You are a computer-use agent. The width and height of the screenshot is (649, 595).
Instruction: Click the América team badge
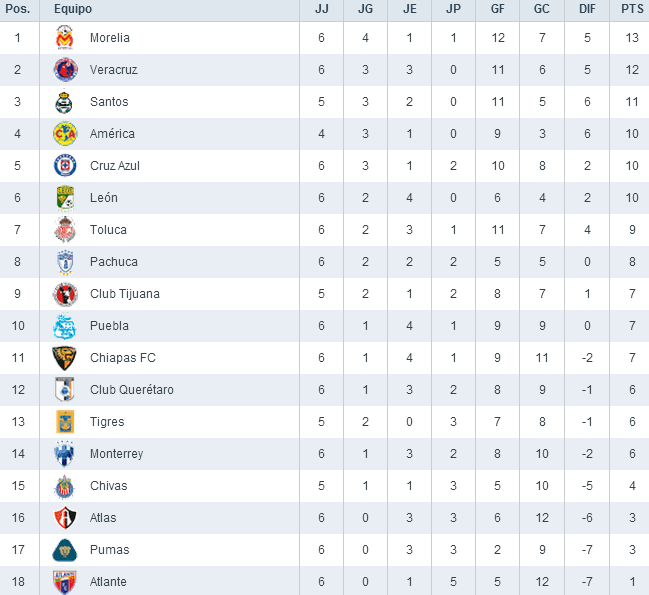click(x=65, y=134)
